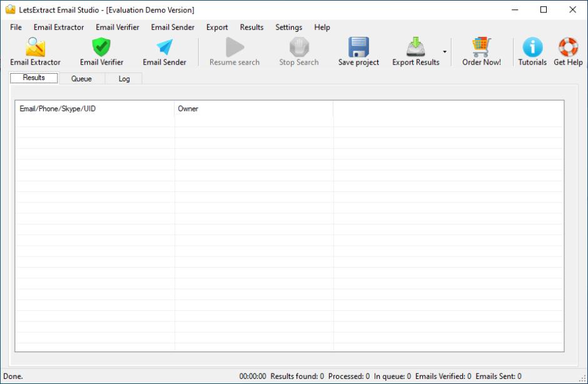Maximize the LetsExtract window

[544, 10]
